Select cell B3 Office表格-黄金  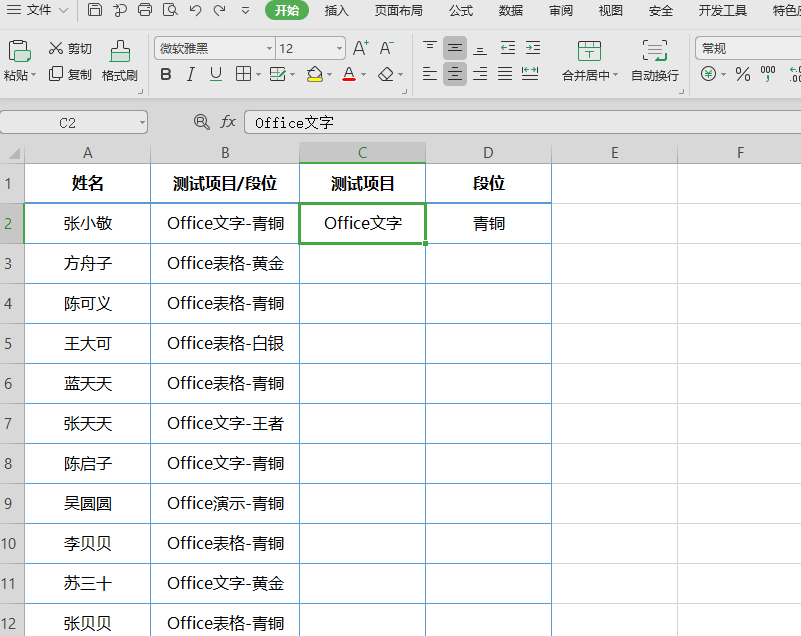[x=225, y=264]
